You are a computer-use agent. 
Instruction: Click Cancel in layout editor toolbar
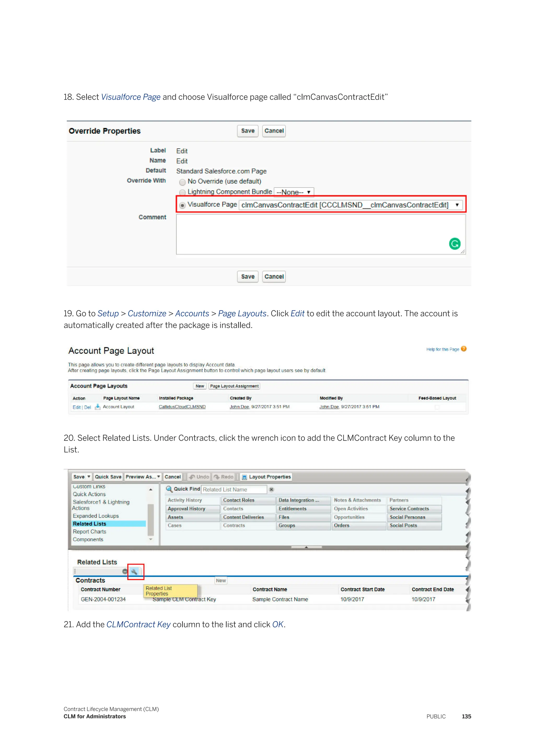tap(173, 477)
